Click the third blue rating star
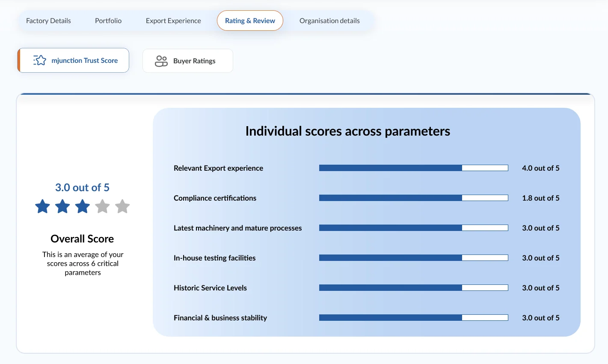This screenshot has width=608, height=364. point(83,207)
